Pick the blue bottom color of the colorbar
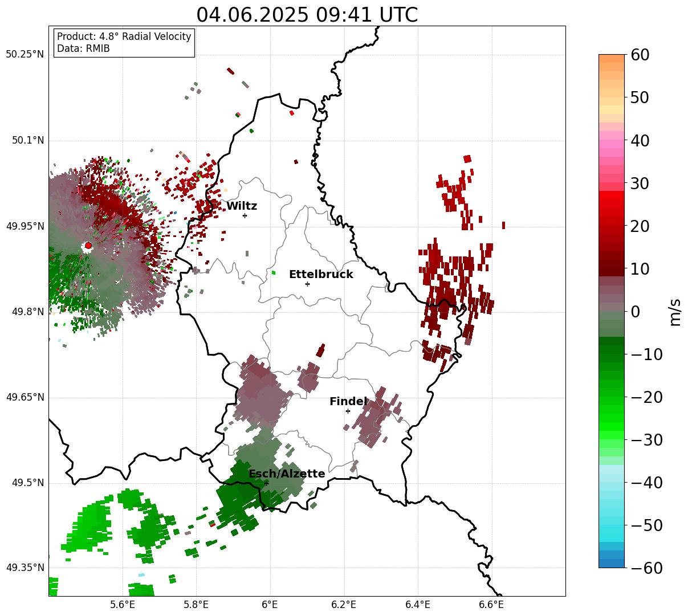 612,563
